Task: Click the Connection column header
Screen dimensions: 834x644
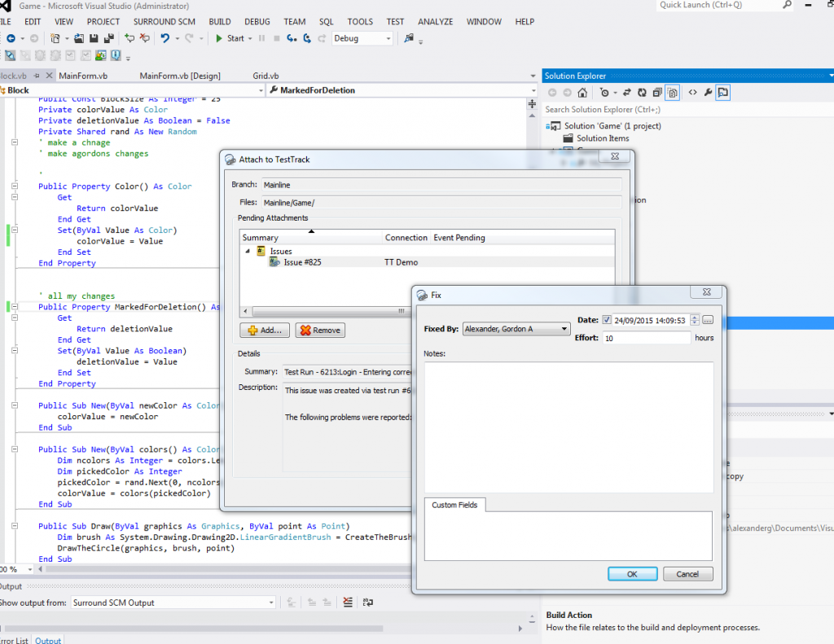Action: point(406,238)
